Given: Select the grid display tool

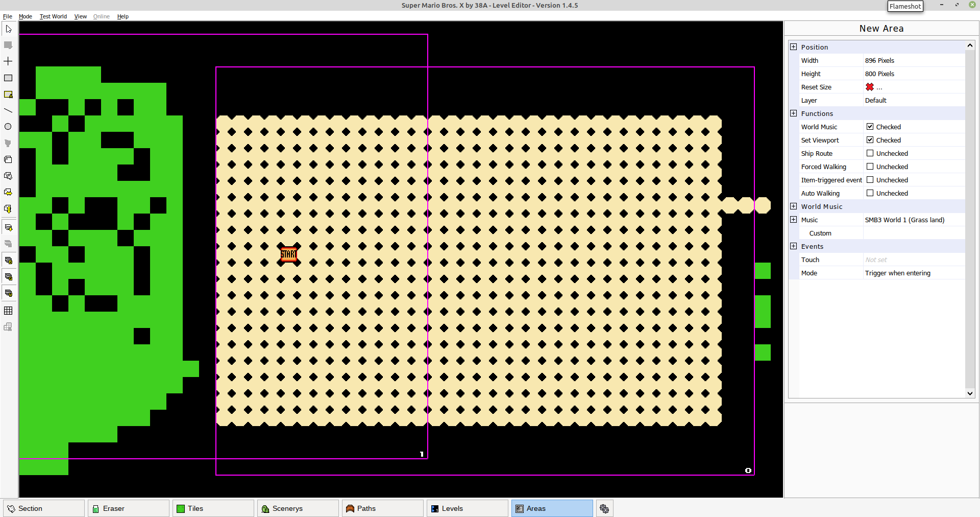Looking at the screenshot, I should [x=8, y=311].
